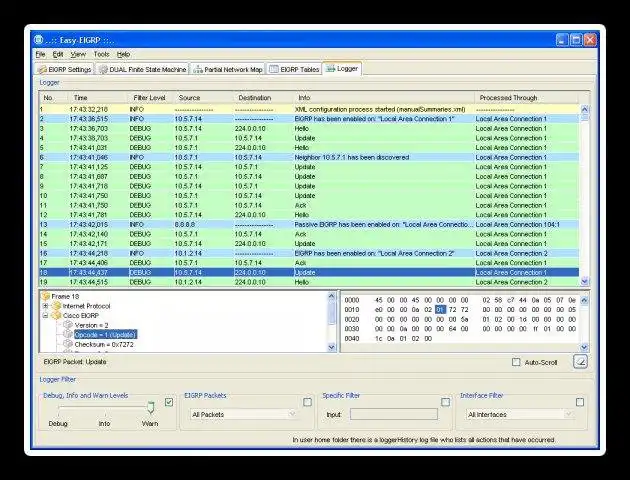This screenshot has width=630, height=480.
Task: Open the View menu
Action: (x=78, y=54)
